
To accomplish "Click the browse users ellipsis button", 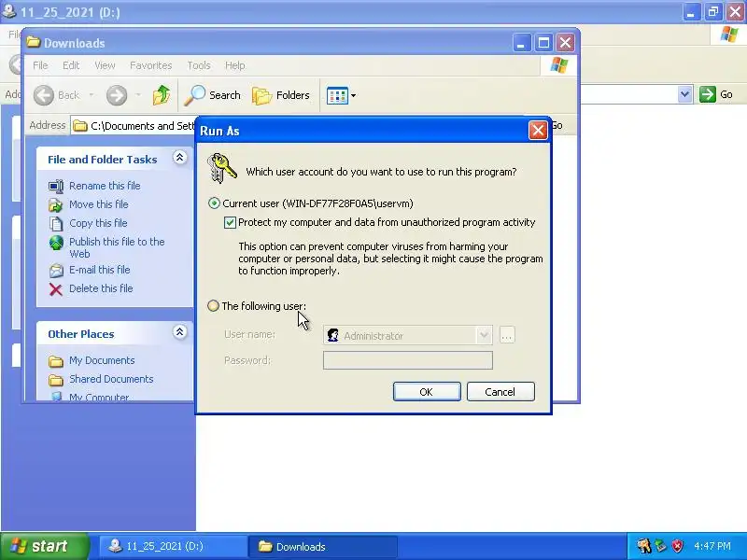I will (507, 335).
